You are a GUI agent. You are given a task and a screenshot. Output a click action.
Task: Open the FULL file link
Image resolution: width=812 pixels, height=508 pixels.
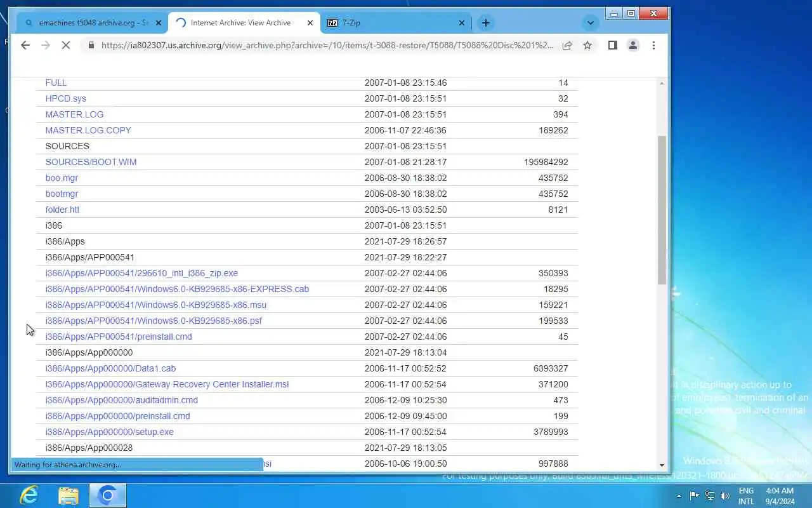point(56,83)
